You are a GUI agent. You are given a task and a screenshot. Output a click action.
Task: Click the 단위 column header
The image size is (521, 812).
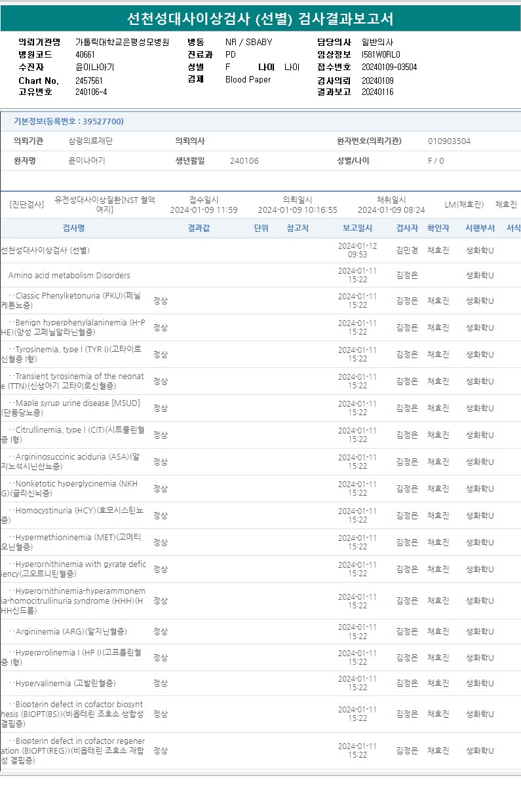tap(261, 228)
